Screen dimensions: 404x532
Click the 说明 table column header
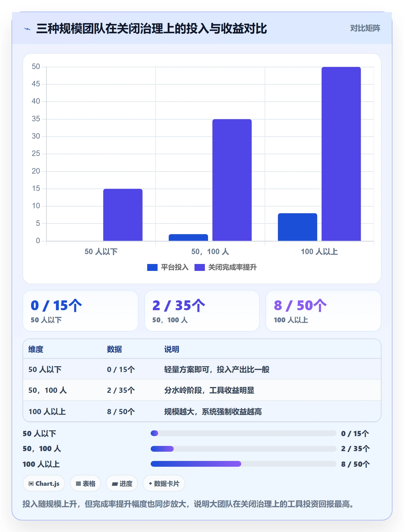[x=172, y=349]
